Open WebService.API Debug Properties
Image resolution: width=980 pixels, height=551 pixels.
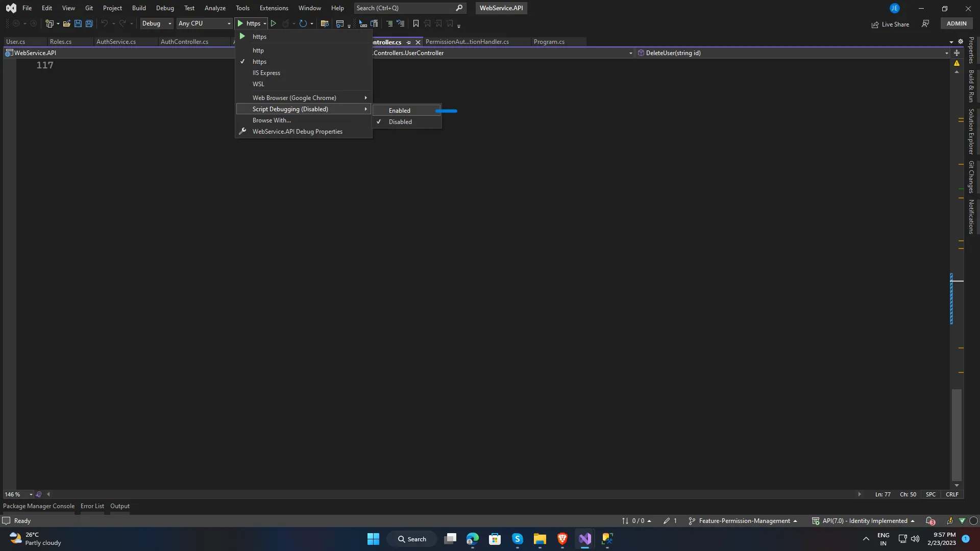297,132
